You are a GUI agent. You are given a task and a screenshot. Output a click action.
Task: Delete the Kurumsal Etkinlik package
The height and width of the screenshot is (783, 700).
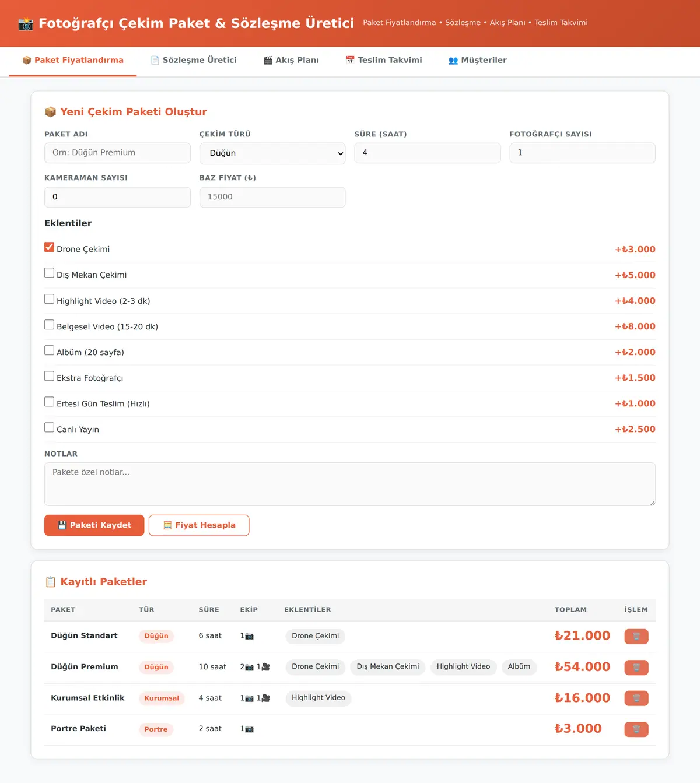coord(636,698)
